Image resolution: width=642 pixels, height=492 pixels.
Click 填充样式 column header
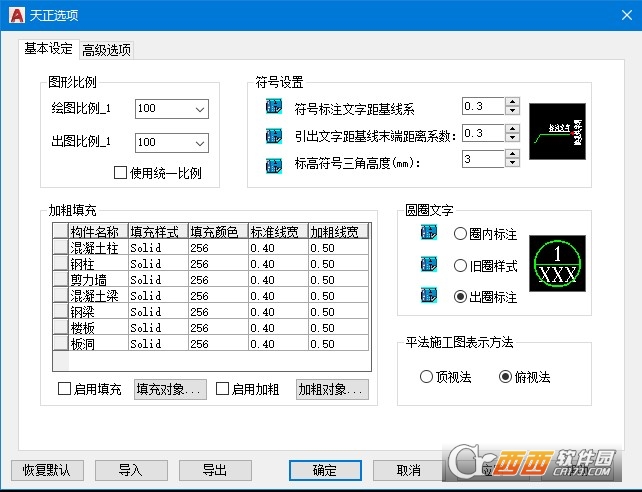point(158,231)
